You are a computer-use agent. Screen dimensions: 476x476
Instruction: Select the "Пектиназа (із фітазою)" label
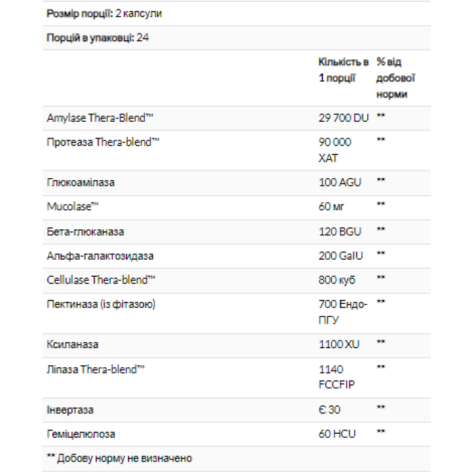[x=101, y=304]
